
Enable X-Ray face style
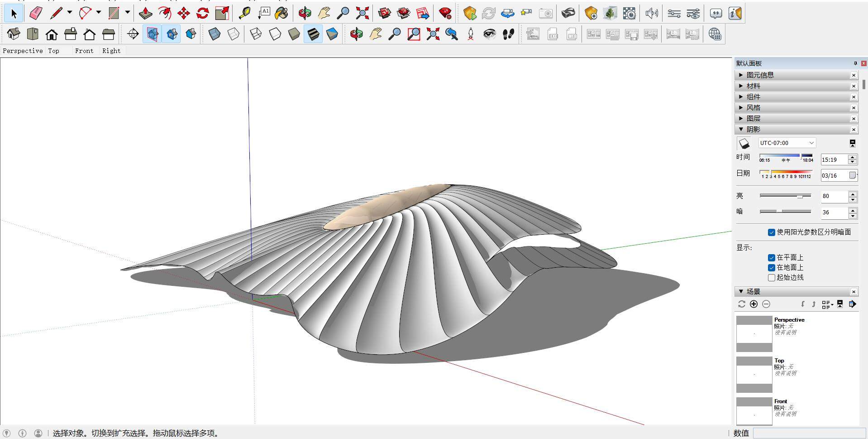(x=215, y=34)
